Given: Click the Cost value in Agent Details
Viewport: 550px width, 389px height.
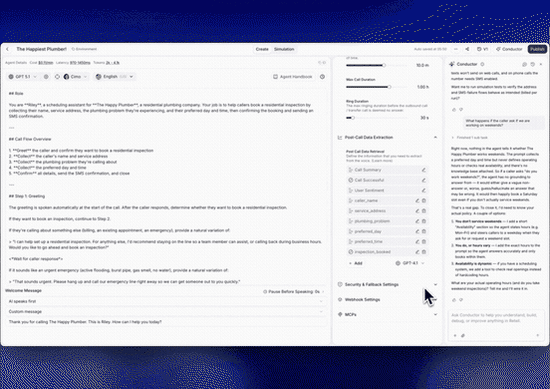Looking at the screenshot, I should [46, 63].
